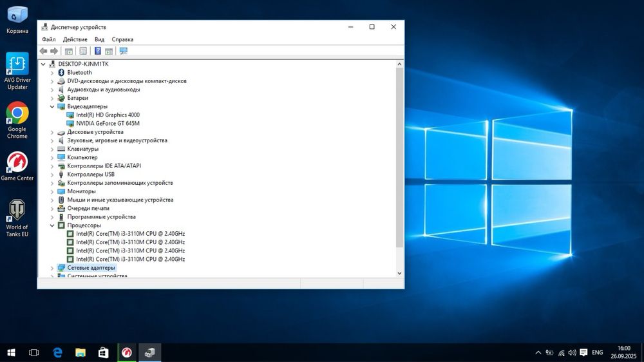This screenshot has width=644, height=362.
Task: Click the Bluetooth icon in device tree
Action: click(x=61, y=73)
